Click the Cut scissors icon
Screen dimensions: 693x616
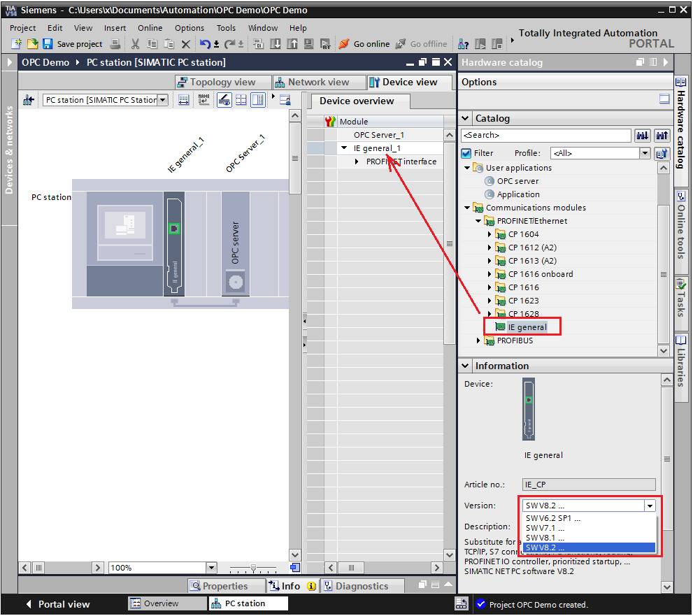click(135, 44)
